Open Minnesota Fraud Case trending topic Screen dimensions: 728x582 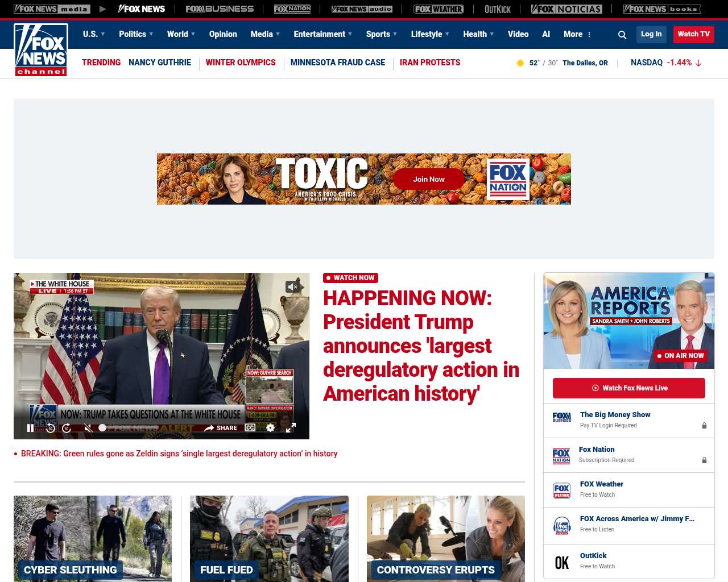tap(338, 63)
